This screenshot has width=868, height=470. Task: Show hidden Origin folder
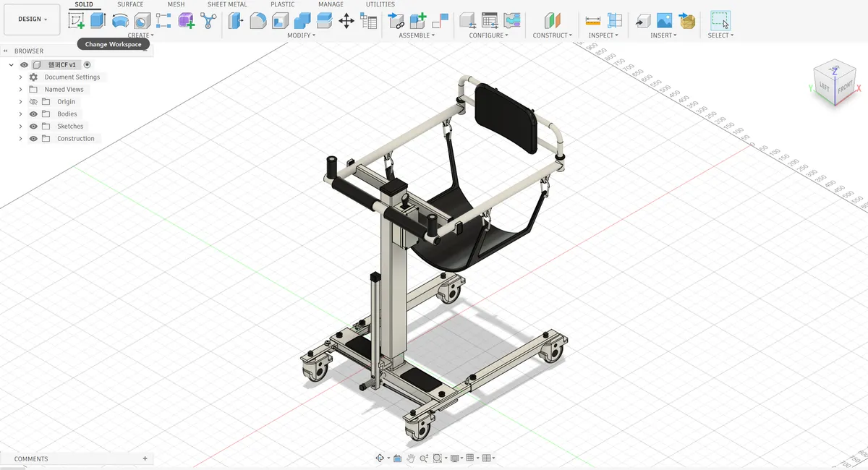click(33, 102)
